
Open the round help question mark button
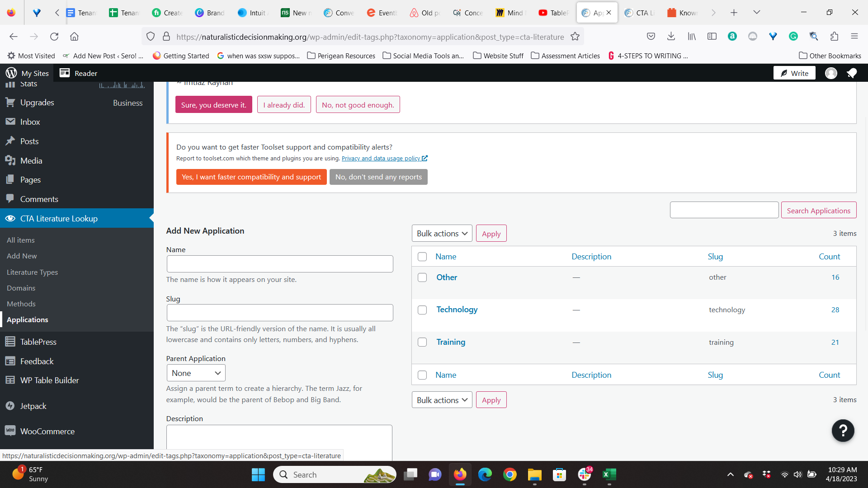pos(843,431)
